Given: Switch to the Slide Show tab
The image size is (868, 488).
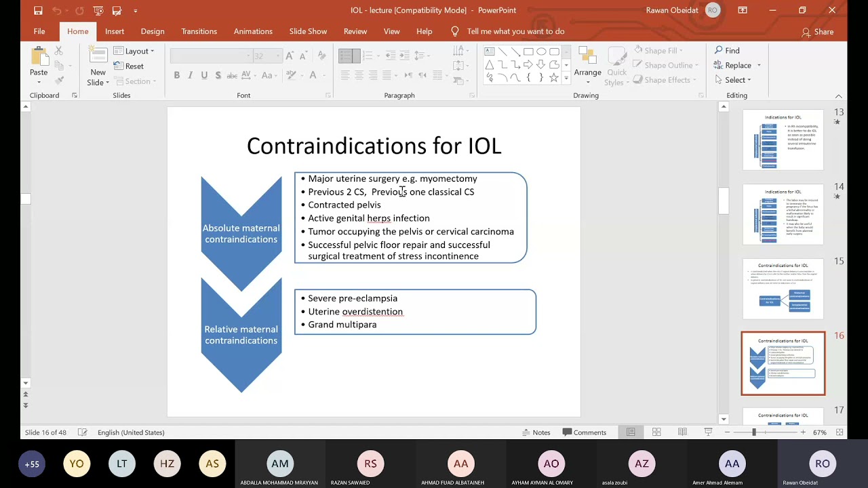Looking at the screenshot, I should point(308,31).
